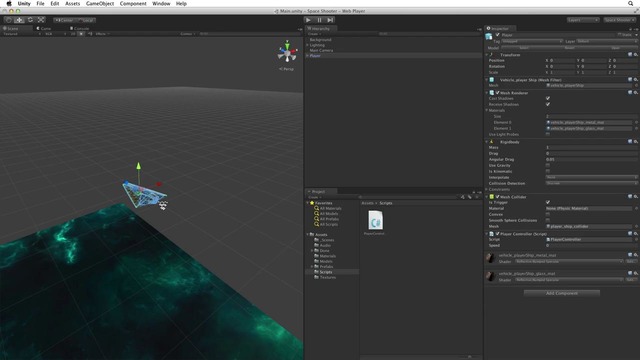The height and width of the screenshot is (360, 640).
Task: Open macOS Spotlight search icon
Action: [x=631, y=3]
